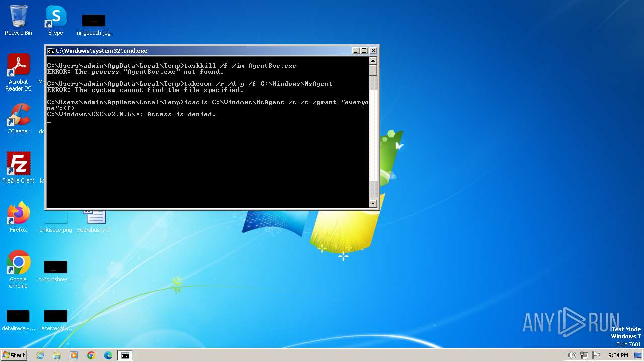This screenshot has width=644, height=362.
Task: Open the cmd.exe window system menu icon
Action: 51,51
